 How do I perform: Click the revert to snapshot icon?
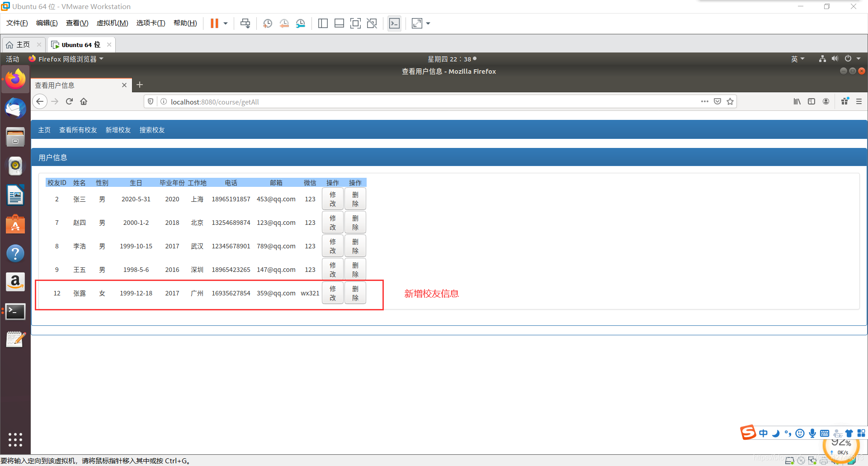(x=284, y=24)
